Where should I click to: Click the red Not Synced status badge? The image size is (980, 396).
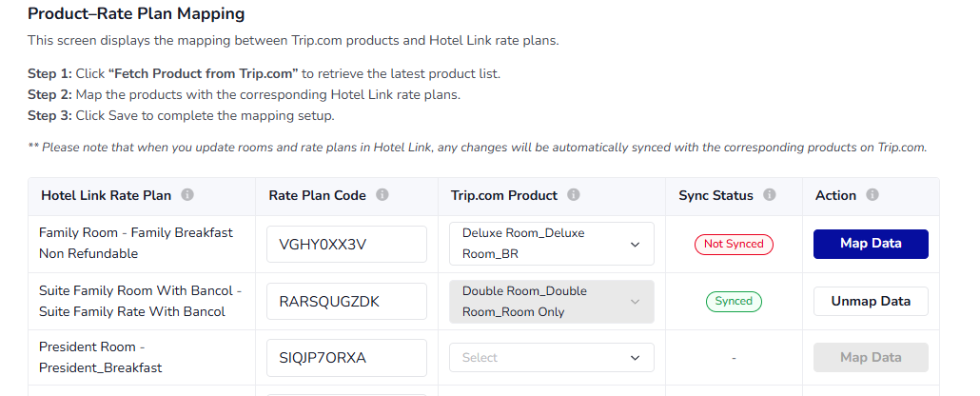[734, 244]
